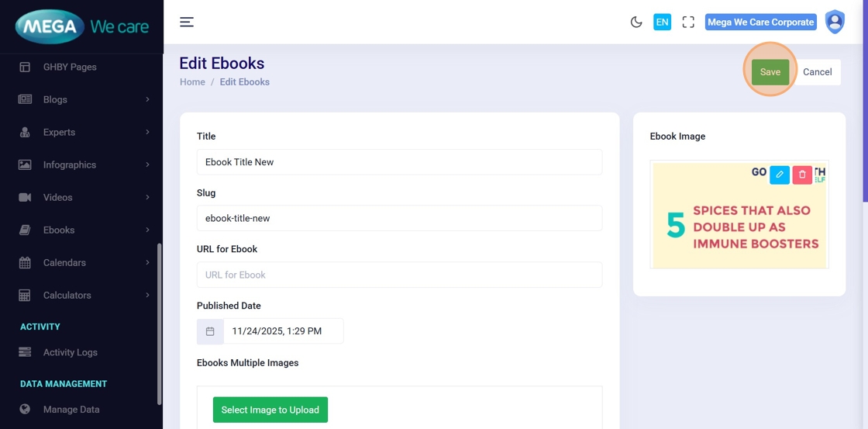Viewport: 868px width, 429px height.
Task: Go to Home via breadcrumb
Action: pyautogui.click(x=192, y=81)
